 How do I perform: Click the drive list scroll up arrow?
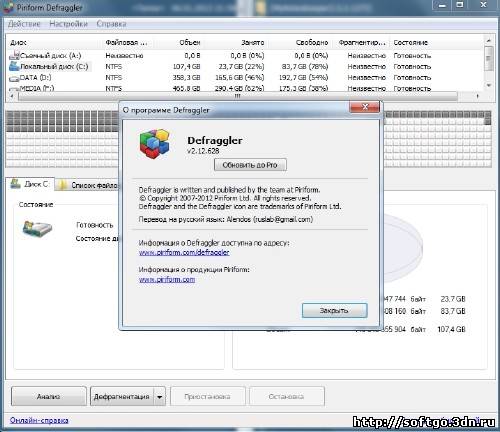click(489, 40)
